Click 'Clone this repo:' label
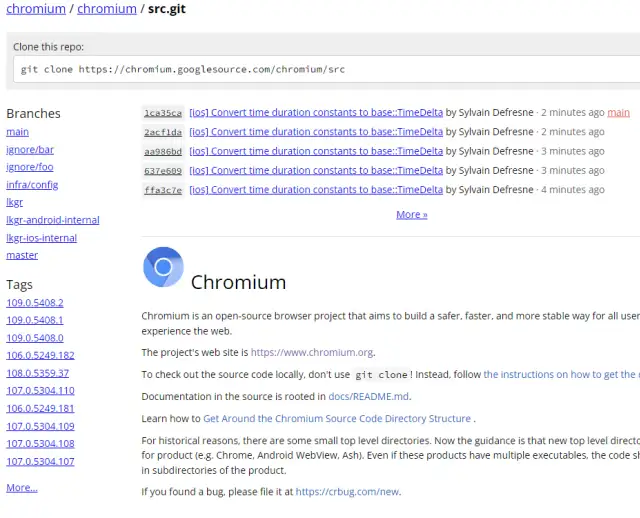 pyautogui.click(x=48, y=47)
